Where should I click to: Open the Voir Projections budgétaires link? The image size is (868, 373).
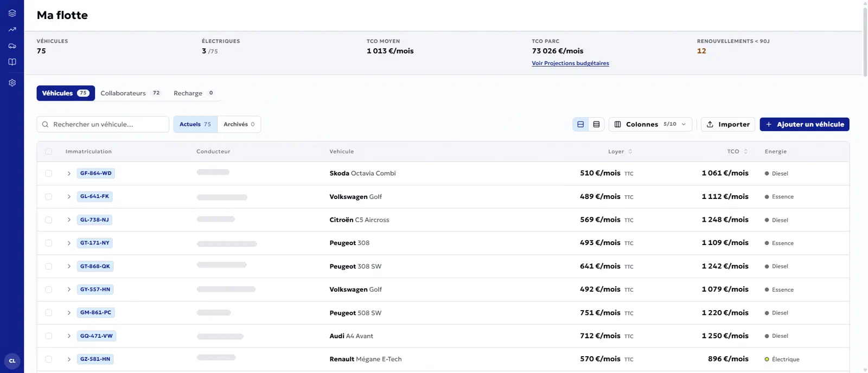[570, 63]
